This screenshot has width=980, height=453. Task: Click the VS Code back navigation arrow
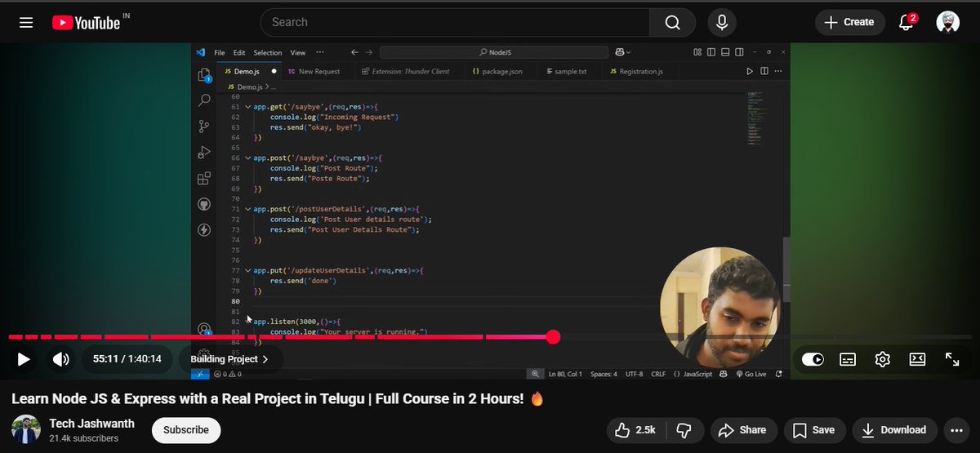(x=354, y=52)
